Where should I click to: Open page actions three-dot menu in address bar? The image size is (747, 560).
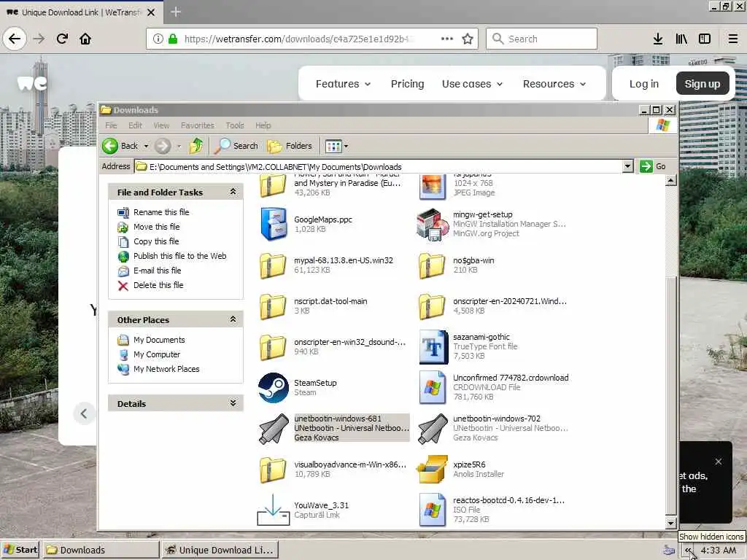coord(447,39)
